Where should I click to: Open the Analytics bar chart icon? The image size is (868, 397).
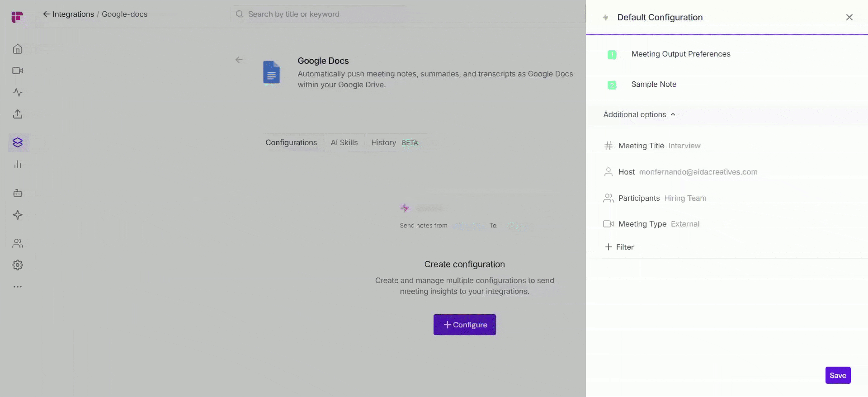point(18,165)
